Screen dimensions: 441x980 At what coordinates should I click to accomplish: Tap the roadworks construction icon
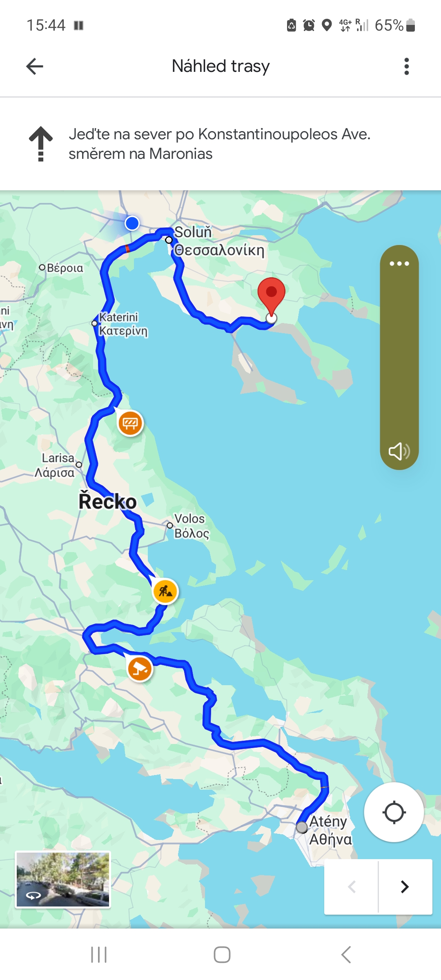pos(165,591)
